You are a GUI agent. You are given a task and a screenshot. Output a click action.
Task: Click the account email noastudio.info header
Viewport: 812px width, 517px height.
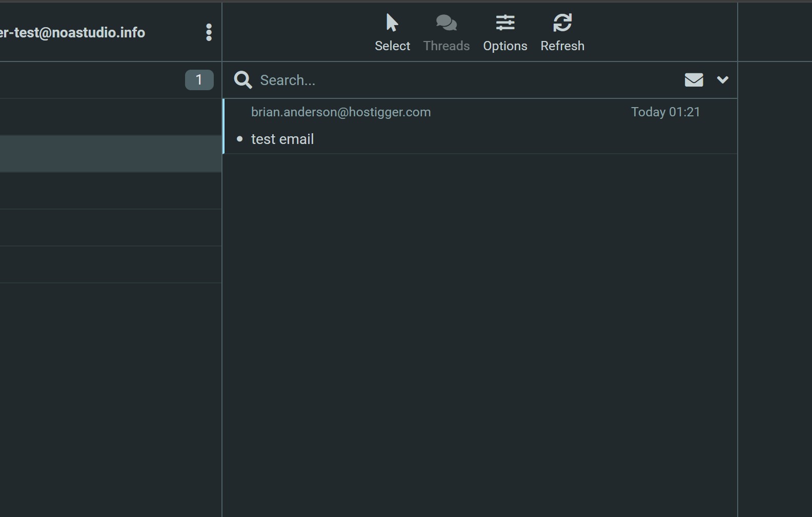coord(72,33)
